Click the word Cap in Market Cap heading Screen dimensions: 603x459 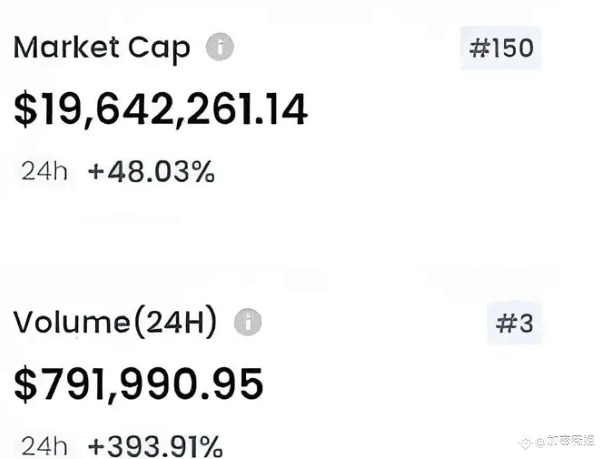(159, 50)
